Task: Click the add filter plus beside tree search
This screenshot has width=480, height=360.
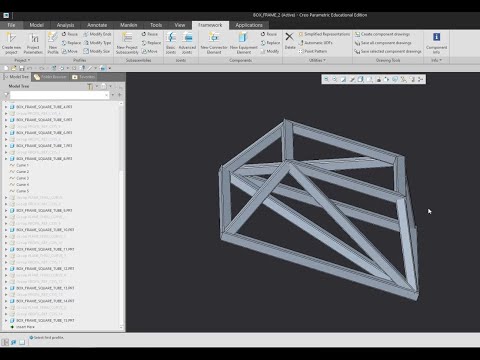Action: pyautogui.click(x=120, y=95)
